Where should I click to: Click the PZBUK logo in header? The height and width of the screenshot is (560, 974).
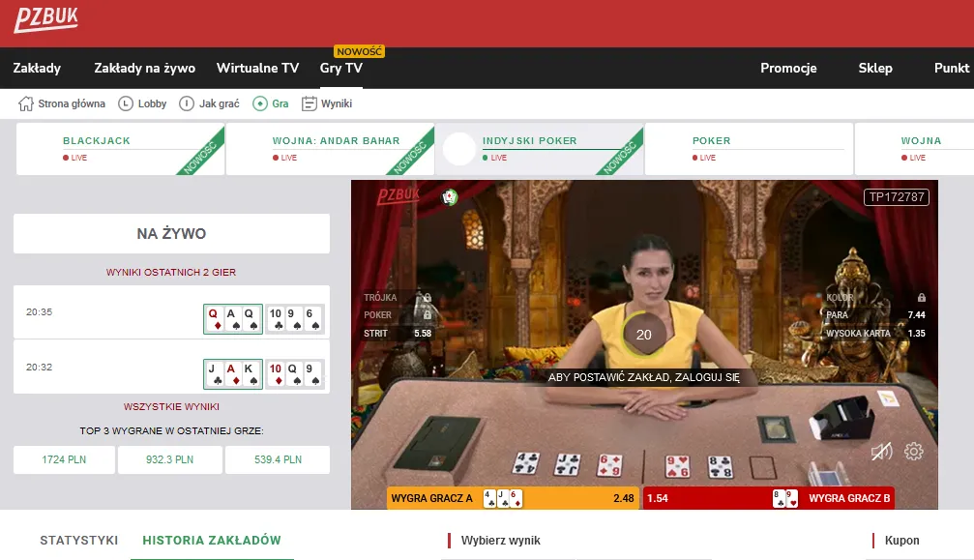coord(46,20)
